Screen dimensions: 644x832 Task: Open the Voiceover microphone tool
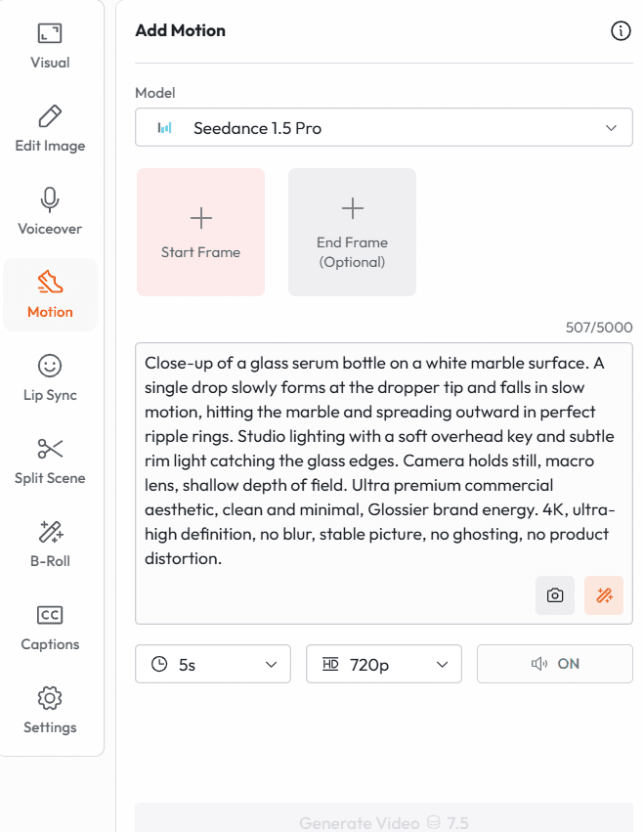coord(50,212)
